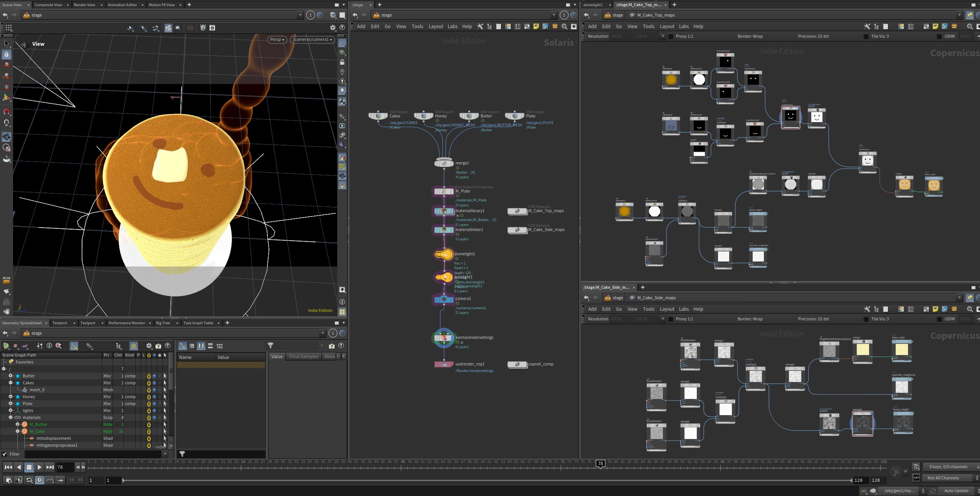Image resolution: width=980 pixels, height=496 pixels.
Task: Click the M_Cake_Top_maps COP network node
Action: pyautogui.click(x=517, y=211)
